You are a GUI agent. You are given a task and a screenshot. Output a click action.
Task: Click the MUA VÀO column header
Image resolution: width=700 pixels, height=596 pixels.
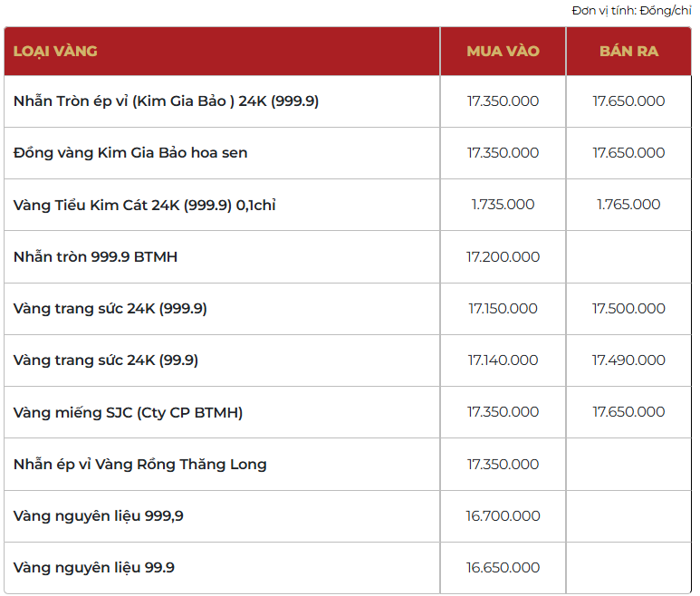pyautogui.click(x=503, y=51)
